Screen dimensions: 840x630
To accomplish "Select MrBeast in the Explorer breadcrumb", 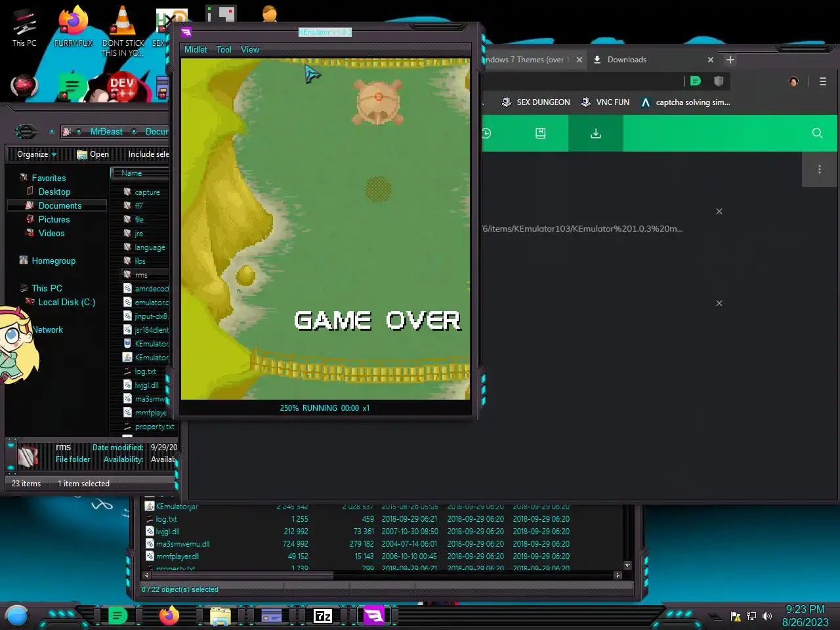I will 106,131.
